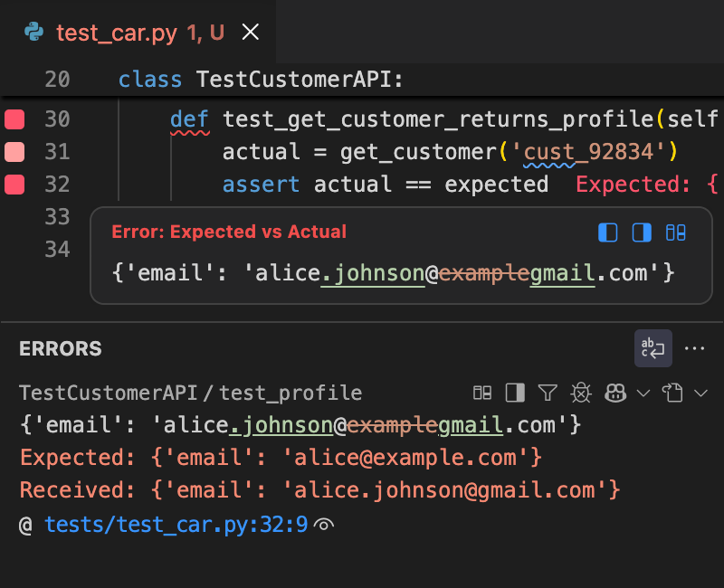Click 'Error: Expected vs Actual' popup title
724x588 pixels.
(x=229, y=232)
